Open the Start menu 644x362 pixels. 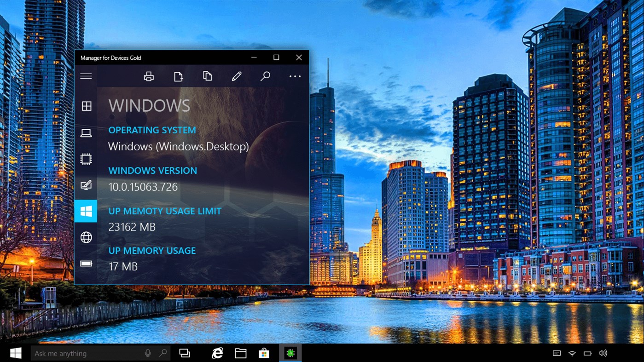pos(15,353)
